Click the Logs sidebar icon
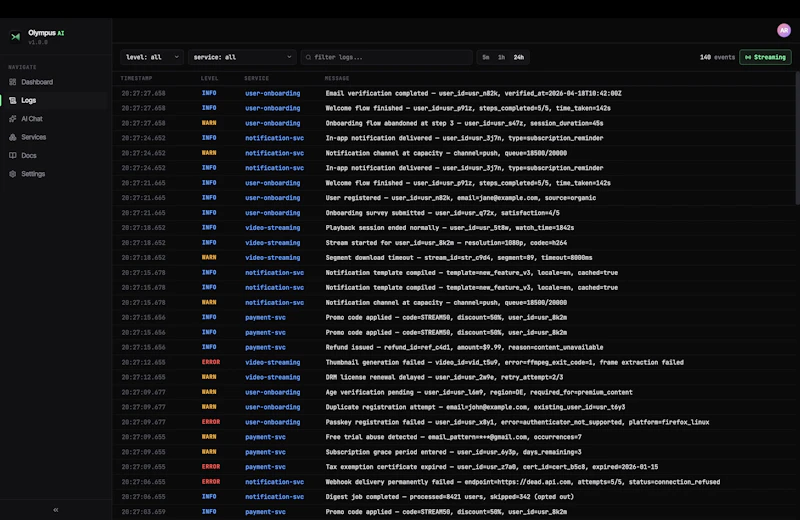Viewport: 800px width, 520px height. click(13, 100)
